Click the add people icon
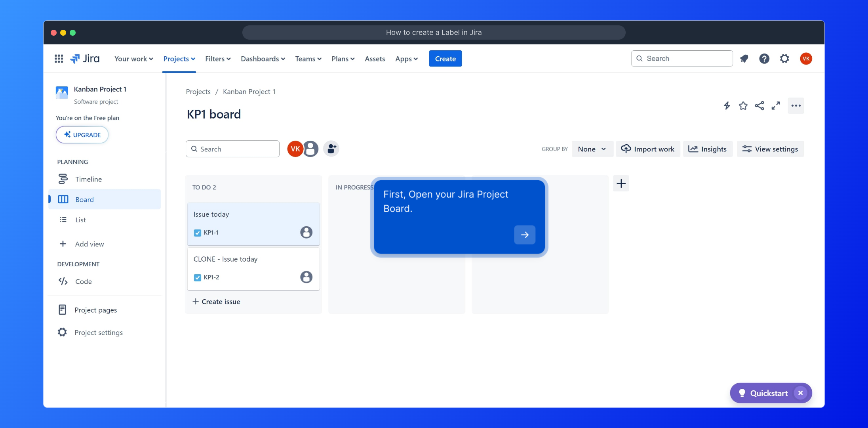This screenshot has width=868, height=428. (x=331, y=149)
